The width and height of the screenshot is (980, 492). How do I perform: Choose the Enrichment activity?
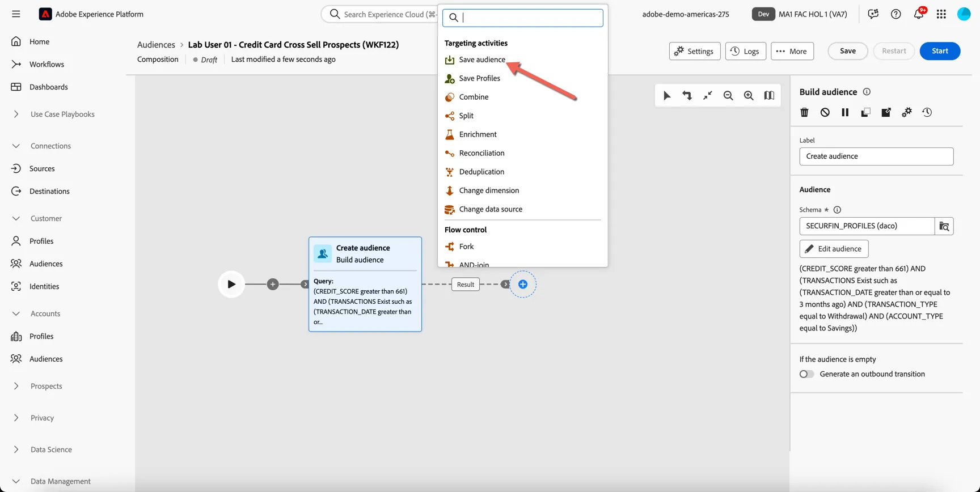[x=478, y=134]
